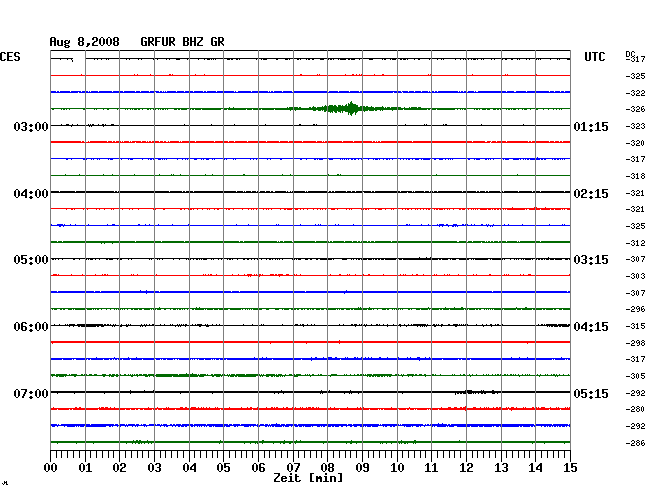Select the 04:00 local time label
Image resolution: width=650 pixels, height=494 pixels.
pos(31,194)
